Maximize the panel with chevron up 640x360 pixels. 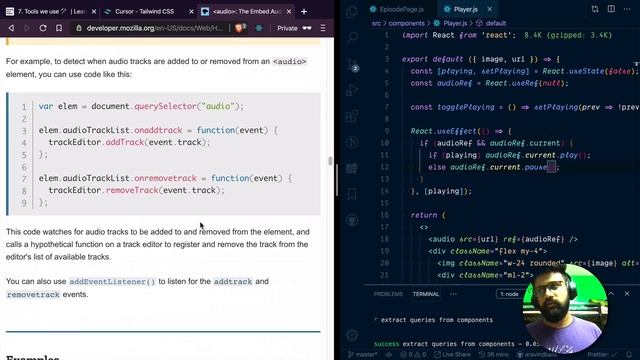click(x=611, y=293)
